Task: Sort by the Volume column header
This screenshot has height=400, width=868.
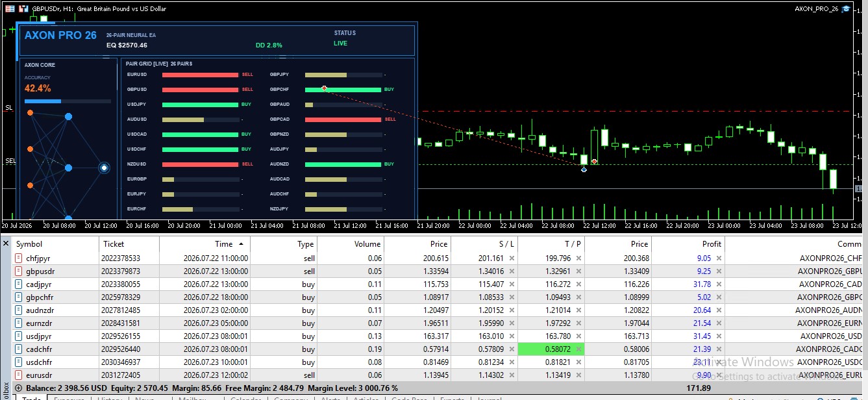Action: pyautogui.click(x=351, y=244)
